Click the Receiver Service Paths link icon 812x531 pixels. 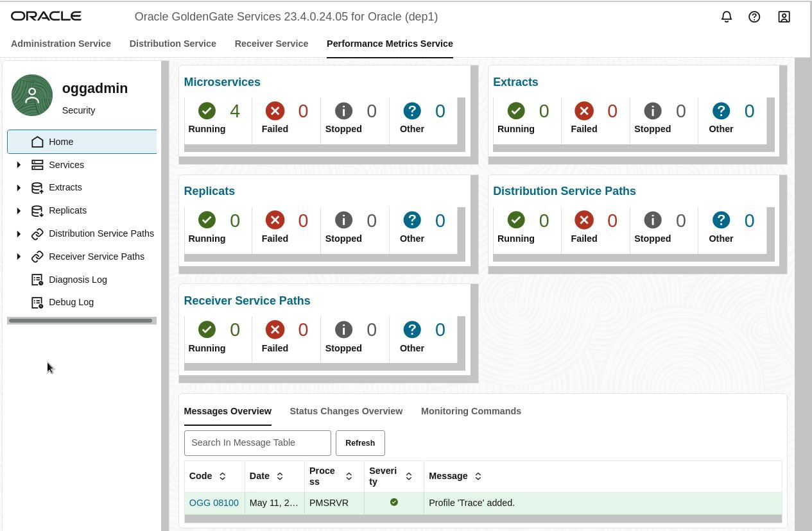[37, 257]
